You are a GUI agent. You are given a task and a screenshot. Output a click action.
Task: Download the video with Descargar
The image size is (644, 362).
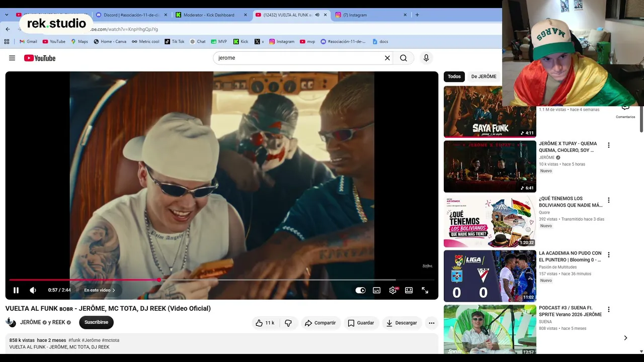[x=401, y=323]
